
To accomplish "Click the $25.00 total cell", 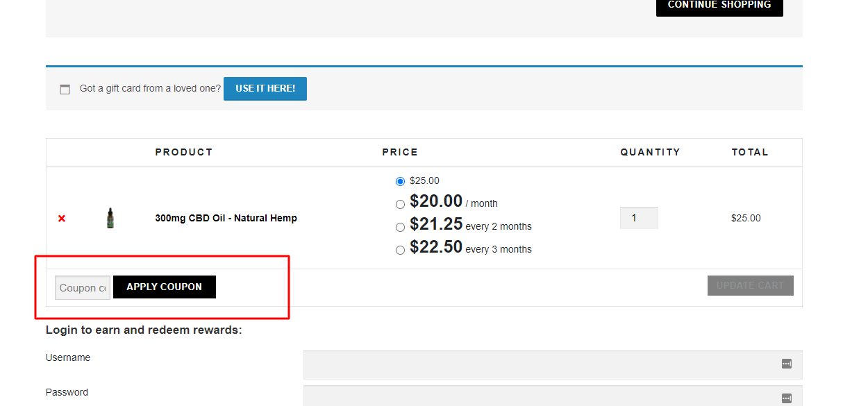I will [746, 218].
